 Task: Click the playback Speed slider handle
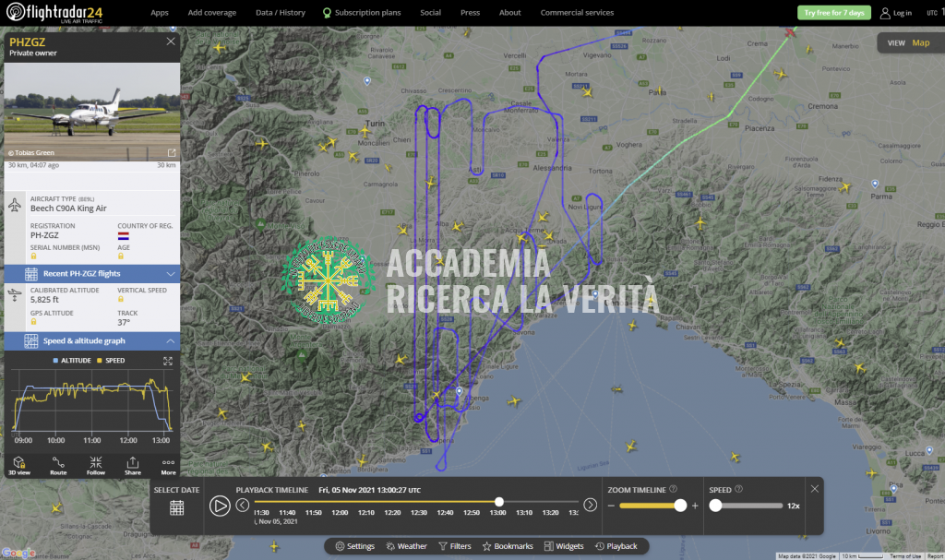click(x=716, y=506)
